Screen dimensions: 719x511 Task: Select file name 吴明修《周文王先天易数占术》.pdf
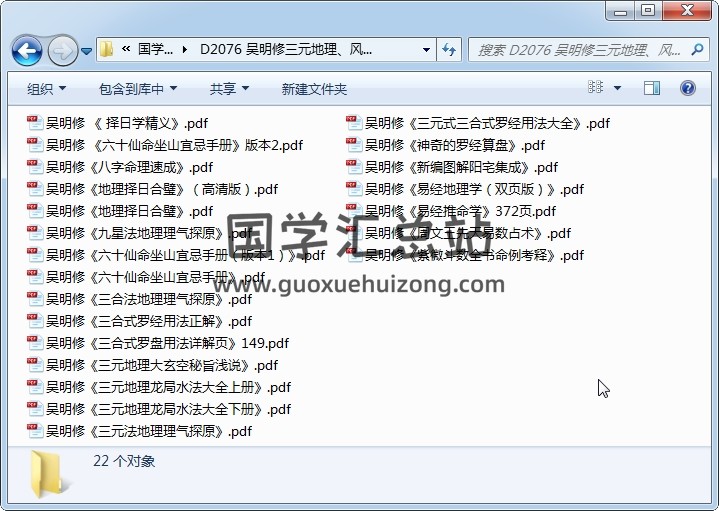(x=468, y=233)
